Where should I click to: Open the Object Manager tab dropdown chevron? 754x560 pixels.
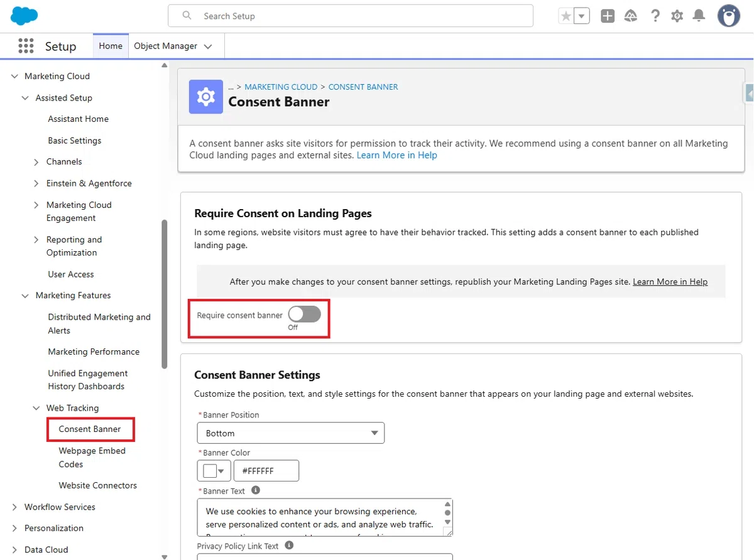208,46
